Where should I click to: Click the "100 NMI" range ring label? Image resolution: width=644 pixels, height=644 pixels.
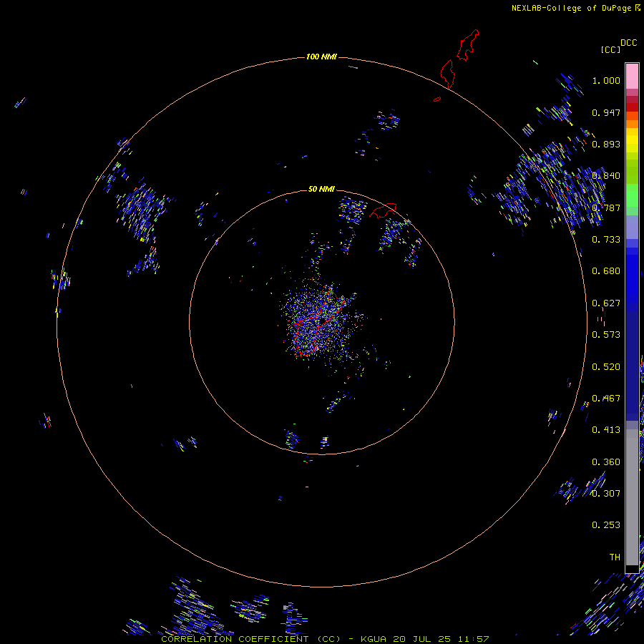(x=321, y=57)
